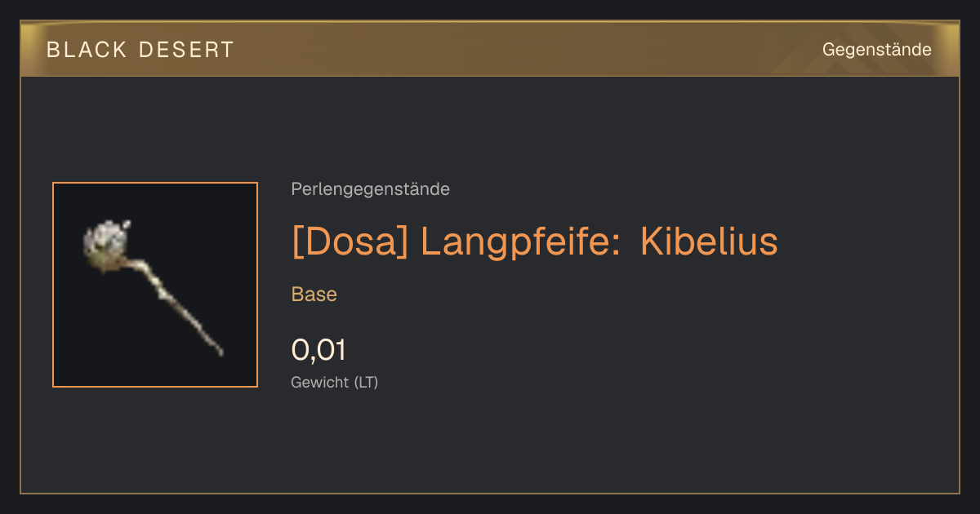Click the [Dosa] class tag in the title

pyautogui.click(x=350, y=241)
